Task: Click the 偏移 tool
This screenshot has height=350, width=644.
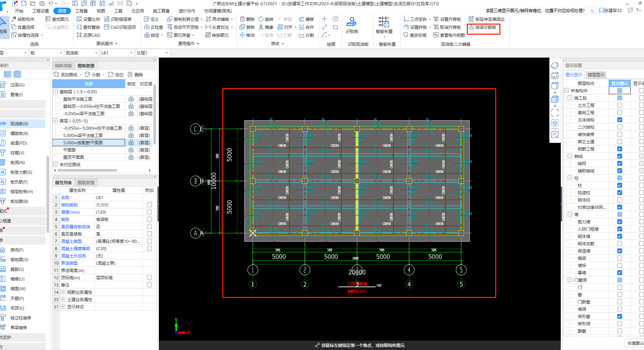Action: [x=306, y=19]
